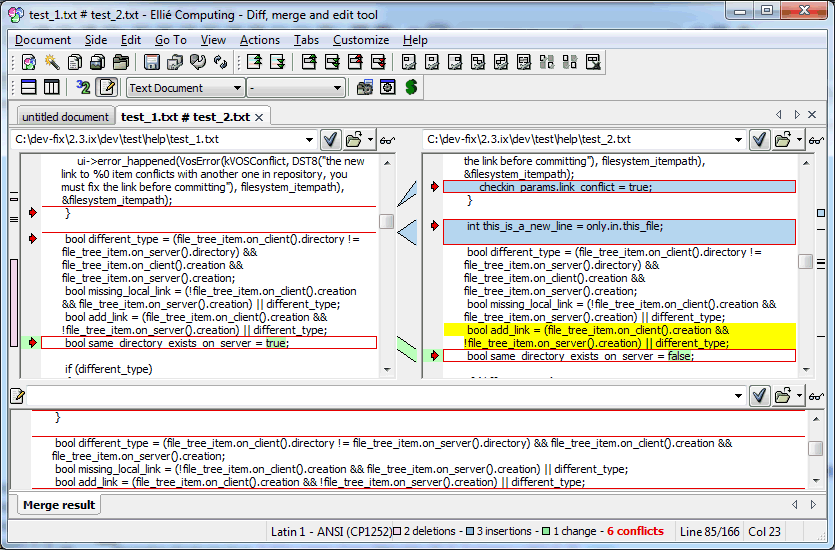Click the save all copies icon
Screen dimensions: 835x550
(x=175, y=62)
